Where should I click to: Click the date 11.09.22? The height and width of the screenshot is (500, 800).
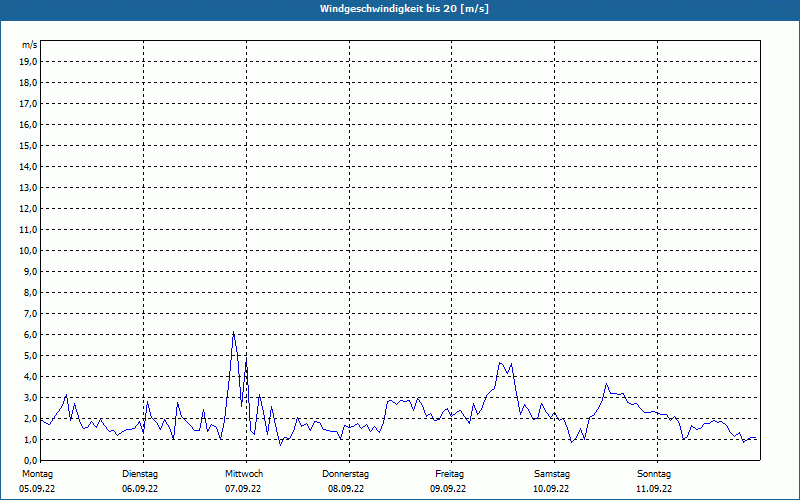tap(654, 489)
